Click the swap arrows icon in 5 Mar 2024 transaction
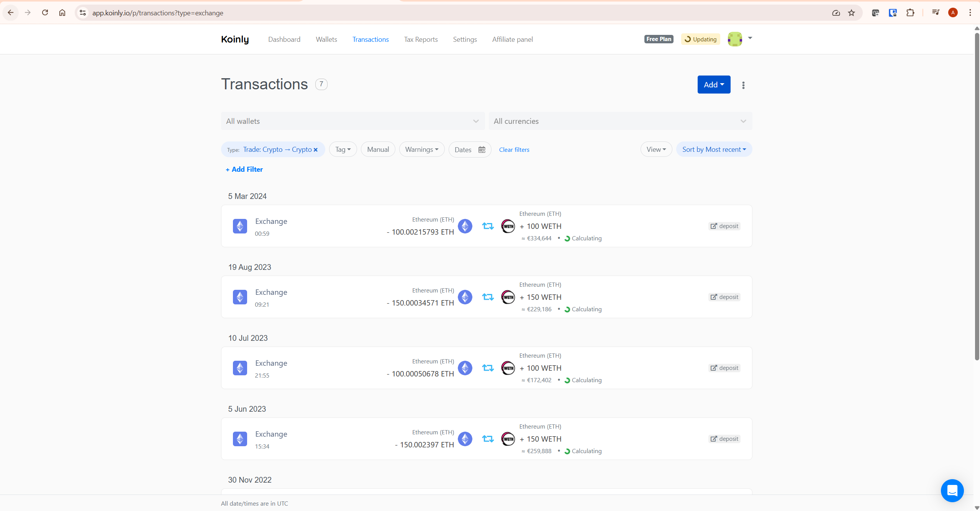980x511 pixels. (x=488, y=226)
